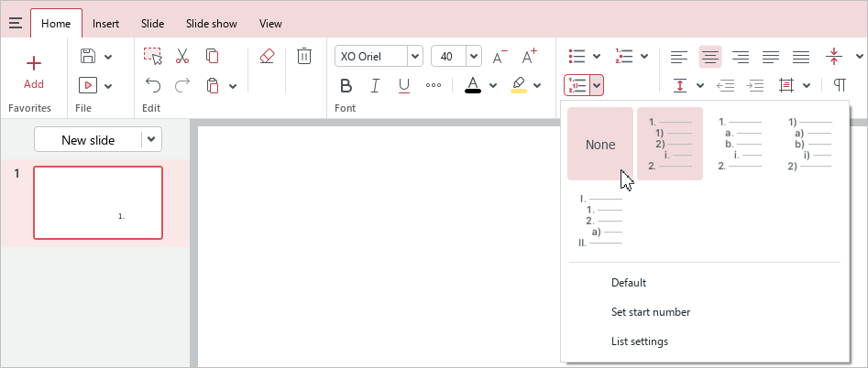Switch to the Insert tab
Viewport: 868px width, 368px height.
point(106,24)
